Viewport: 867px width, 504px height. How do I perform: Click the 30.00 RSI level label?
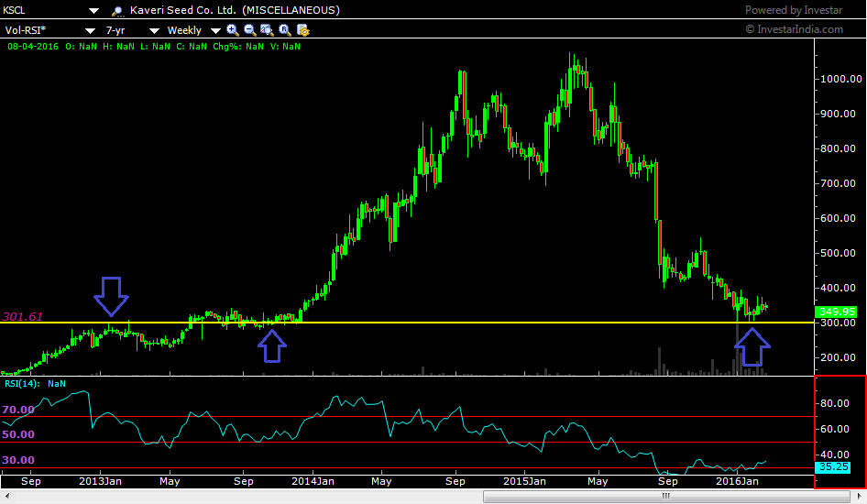pos(18,460)
